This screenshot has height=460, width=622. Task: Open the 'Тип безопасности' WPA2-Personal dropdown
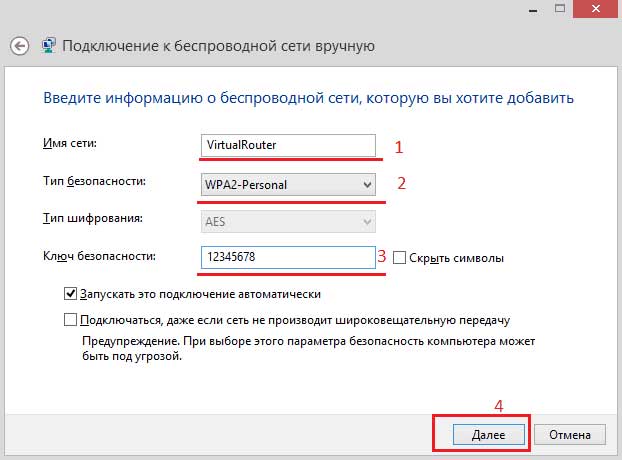pos(286,184)
